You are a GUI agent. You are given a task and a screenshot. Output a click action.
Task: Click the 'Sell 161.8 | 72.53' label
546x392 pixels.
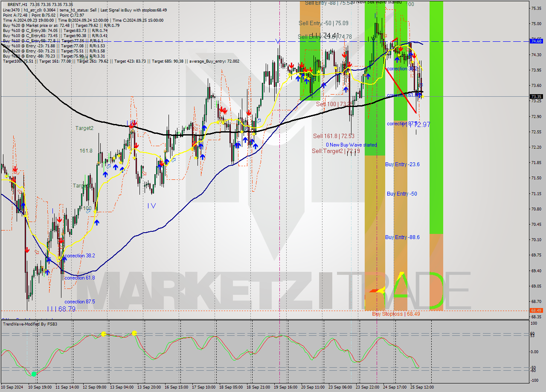(334, 136)
